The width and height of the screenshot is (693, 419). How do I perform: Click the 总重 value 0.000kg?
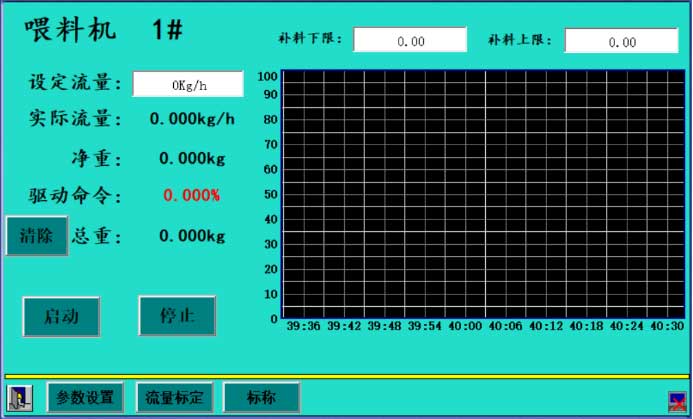click(x=192, y=236)
